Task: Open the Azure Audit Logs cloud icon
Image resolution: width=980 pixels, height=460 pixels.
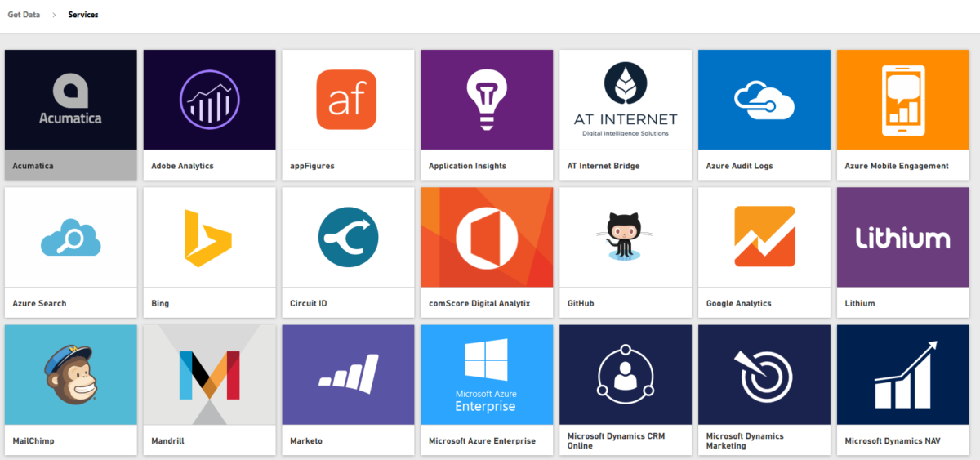Action: point(765,100)
